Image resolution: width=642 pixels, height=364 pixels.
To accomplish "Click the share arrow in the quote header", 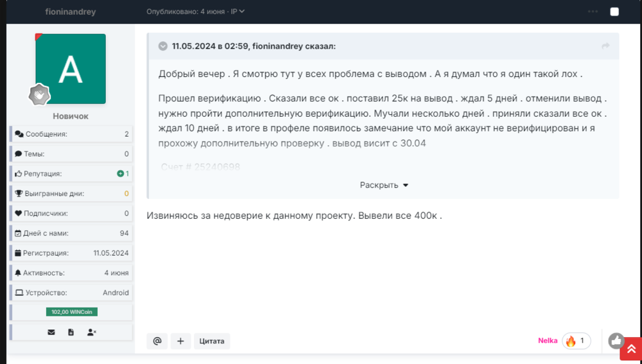I will coord(605,46).
